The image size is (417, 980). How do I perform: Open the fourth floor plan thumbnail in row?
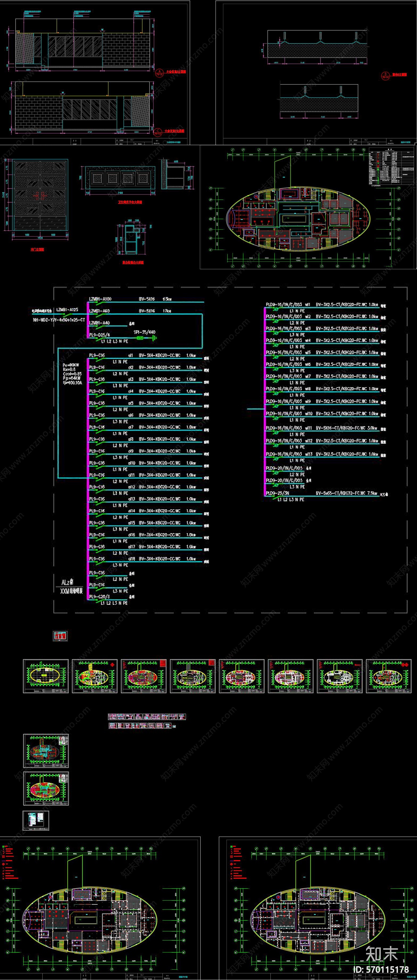tap(193, 676)
